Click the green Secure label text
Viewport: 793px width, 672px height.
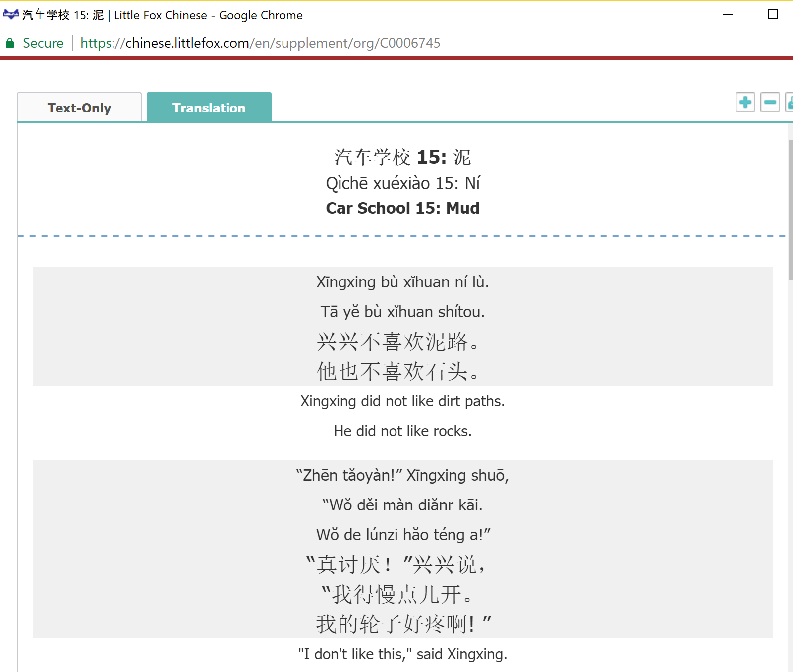[x=43, y=43]
